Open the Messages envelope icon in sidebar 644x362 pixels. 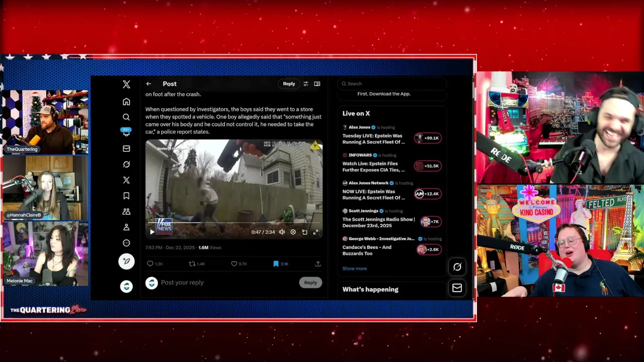[x=126, y=148]
